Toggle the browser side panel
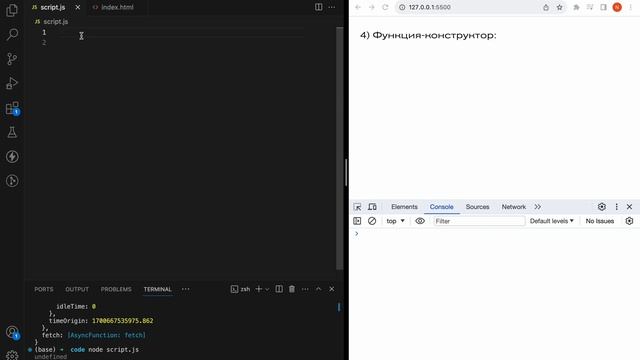 tap(603, 7)
